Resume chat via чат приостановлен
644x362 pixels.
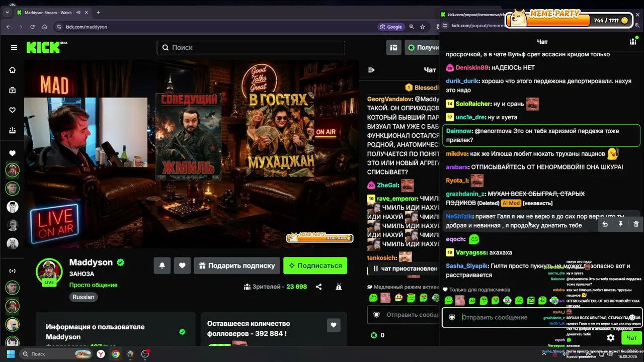pyautogui.click(x=405, y=268)
